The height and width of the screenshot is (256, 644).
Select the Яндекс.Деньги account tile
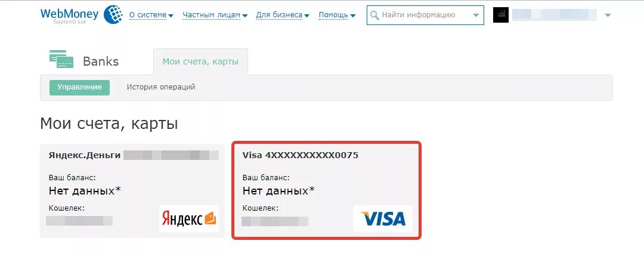tap(132, 191)
